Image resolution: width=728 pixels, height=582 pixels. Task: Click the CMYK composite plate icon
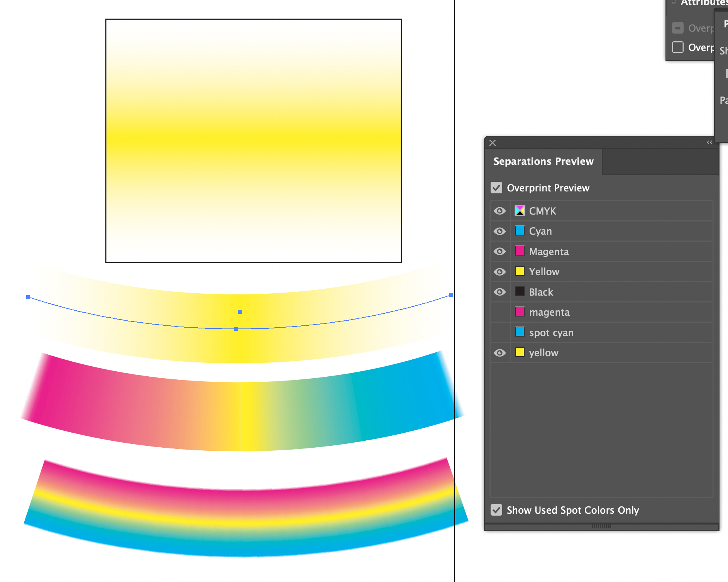pos(520,211)
